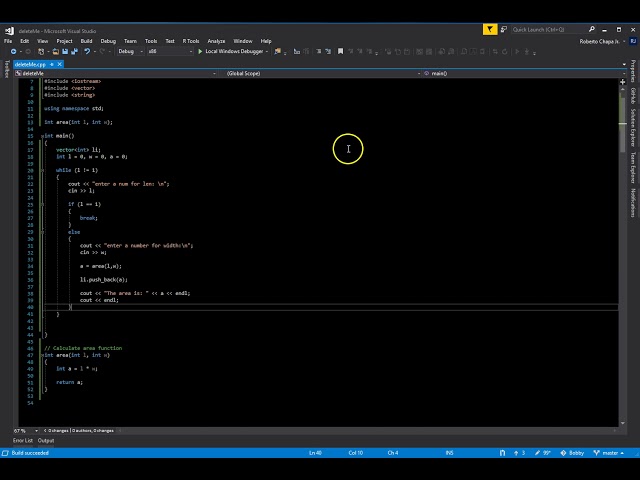Click the feedback icon beside Quick Launch
Screen dimensions: 640x480
click(x=504, y=29)
